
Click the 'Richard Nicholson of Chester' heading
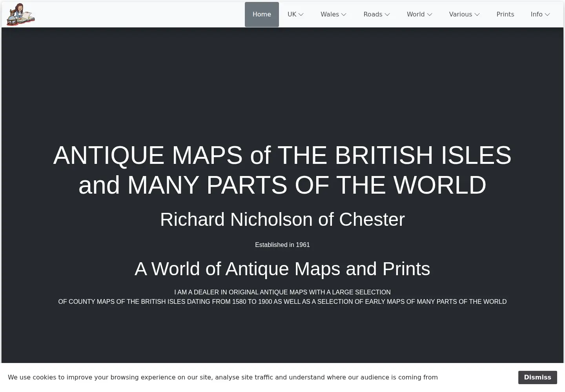coord(282,220)
